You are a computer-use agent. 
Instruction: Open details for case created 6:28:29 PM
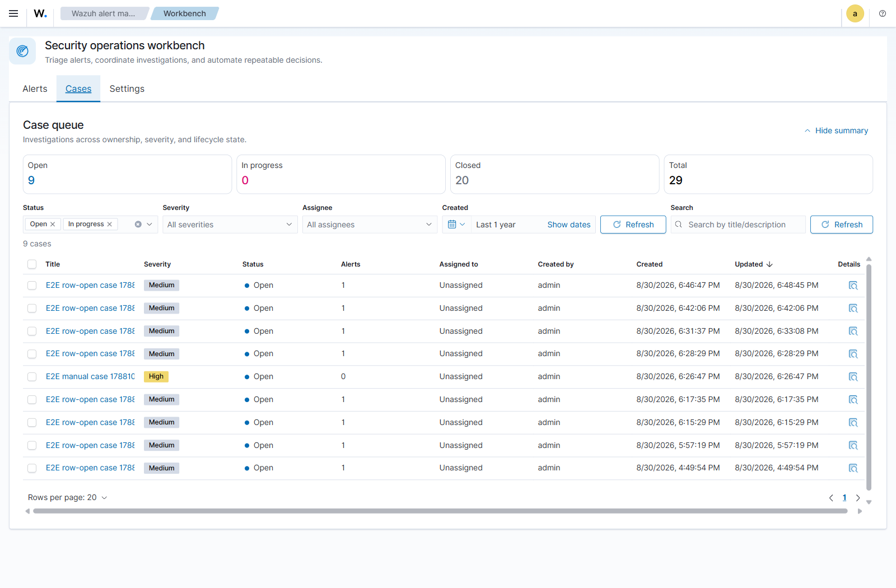(853, 354)
